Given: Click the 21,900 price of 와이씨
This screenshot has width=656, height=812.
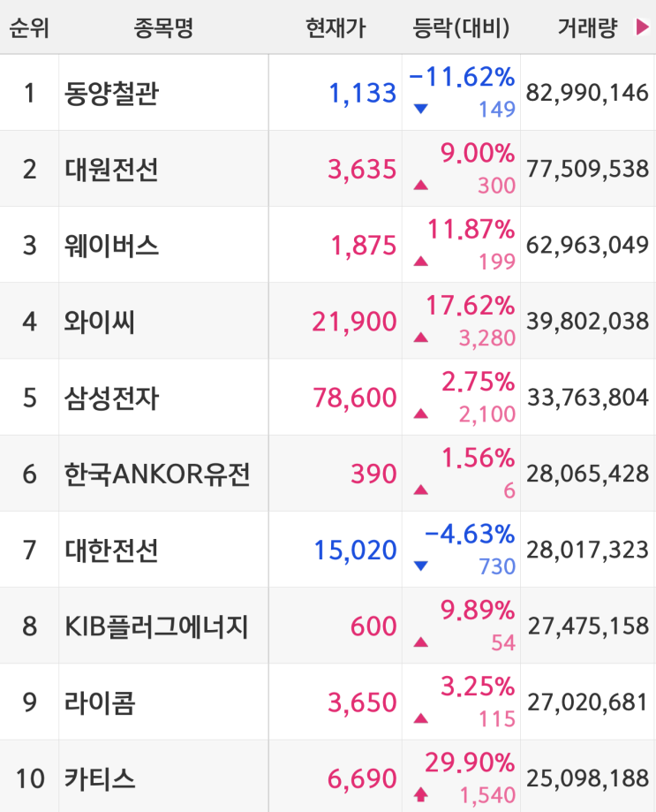Looking at the screenshot, I should [354, 323].
